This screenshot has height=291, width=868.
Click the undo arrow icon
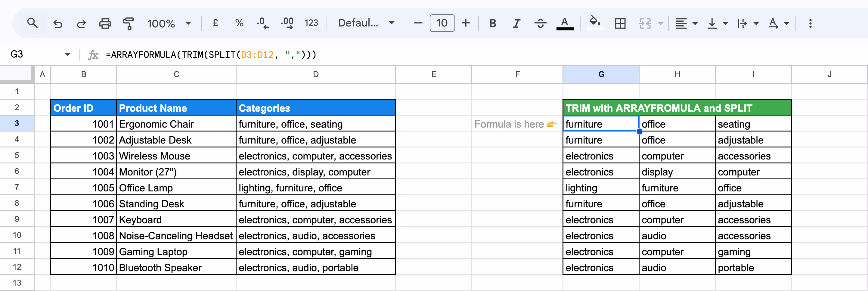[57, 23]
